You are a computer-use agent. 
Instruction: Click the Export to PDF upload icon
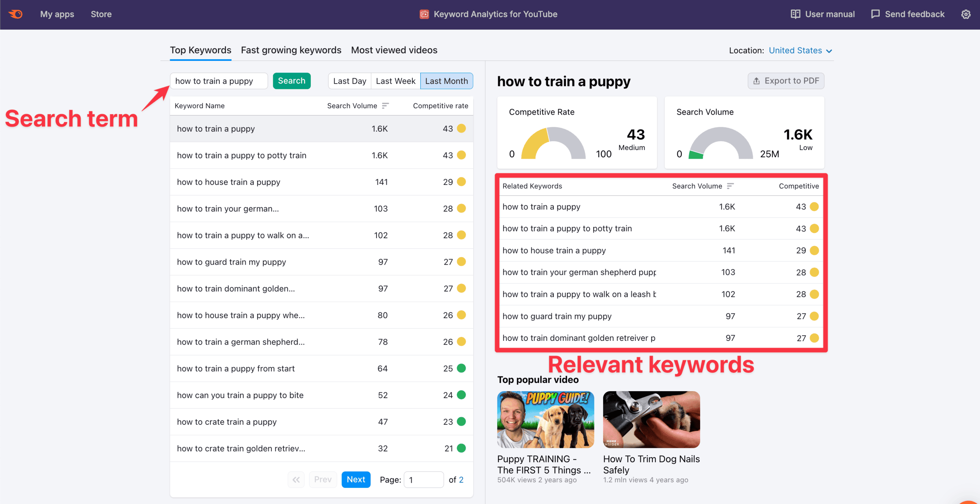pos(756,81)
